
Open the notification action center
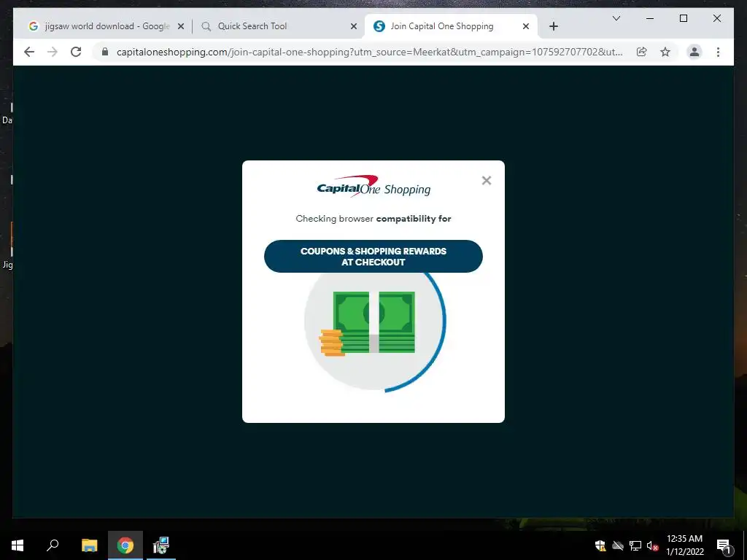coord(724,545)
